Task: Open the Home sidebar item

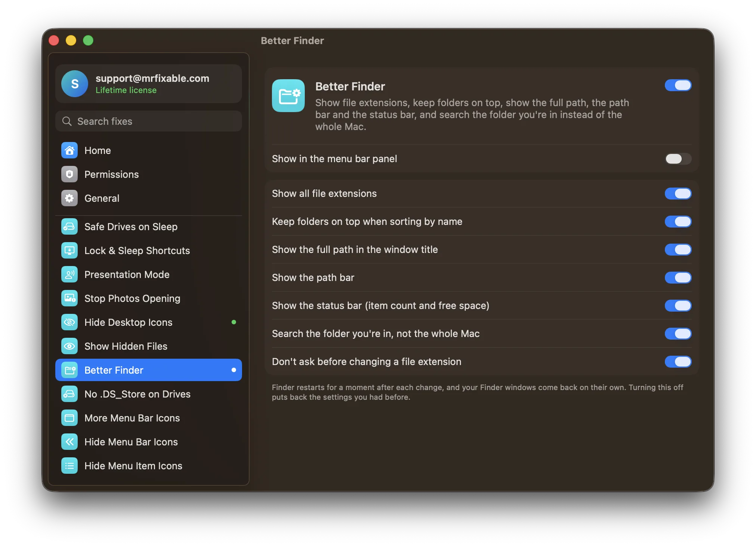Action: pyautogui.click(x=149, y=150)
